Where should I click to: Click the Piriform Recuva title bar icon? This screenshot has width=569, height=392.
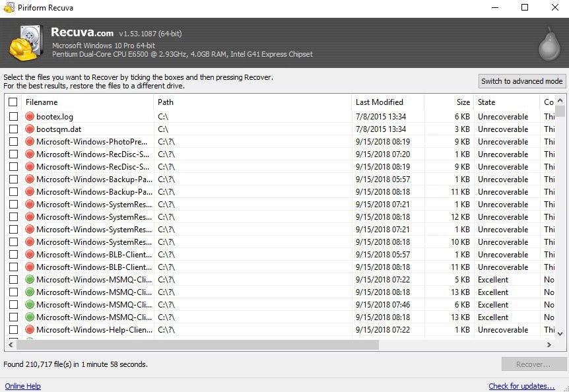click(9, 8)
